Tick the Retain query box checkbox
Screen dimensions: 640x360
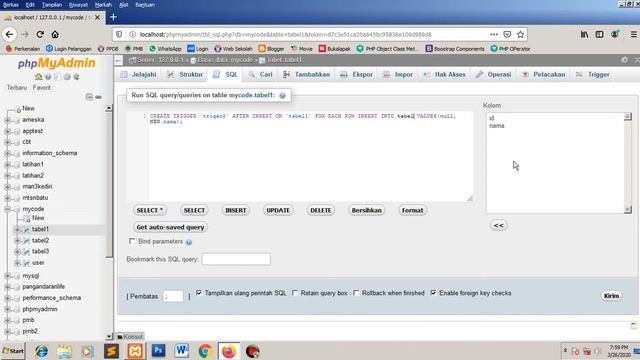(x=295, y=293)
